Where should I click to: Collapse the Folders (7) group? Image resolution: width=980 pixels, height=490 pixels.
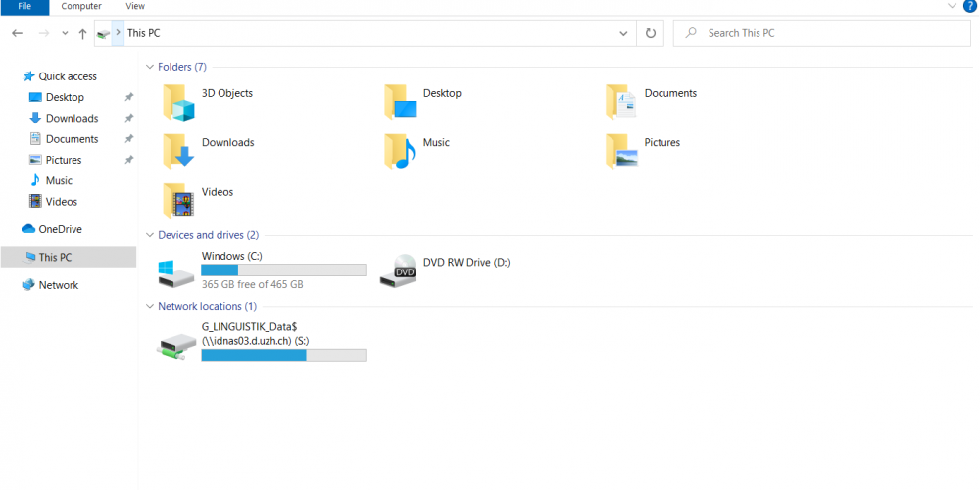(x=150, y=67)
